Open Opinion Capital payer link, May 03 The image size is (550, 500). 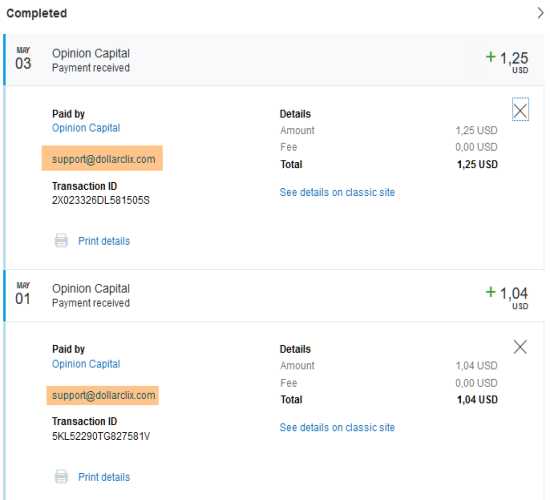(x=86, y=128)
